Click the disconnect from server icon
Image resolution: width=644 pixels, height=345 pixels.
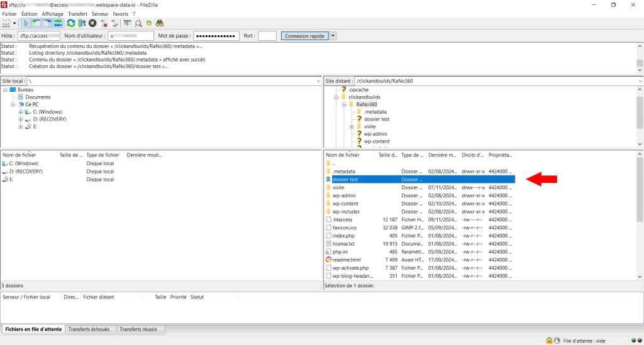click(x=104, y=23)
